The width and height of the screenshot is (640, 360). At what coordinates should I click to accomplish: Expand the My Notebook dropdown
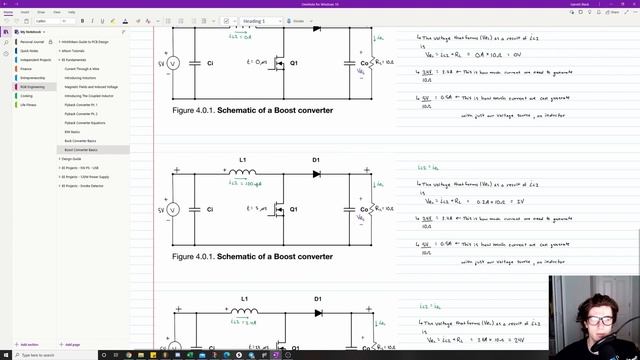[x=30, y=32]
